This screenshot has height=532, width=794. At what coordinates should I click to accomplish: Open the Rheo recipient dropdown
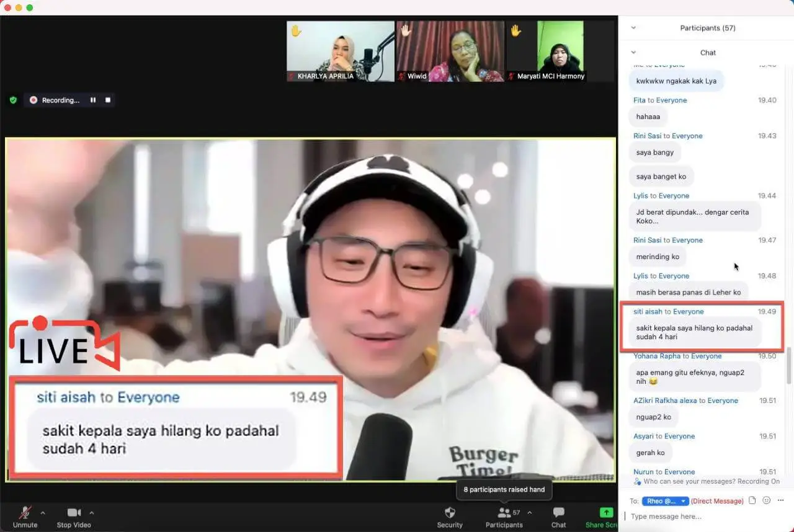click(666, 501)
